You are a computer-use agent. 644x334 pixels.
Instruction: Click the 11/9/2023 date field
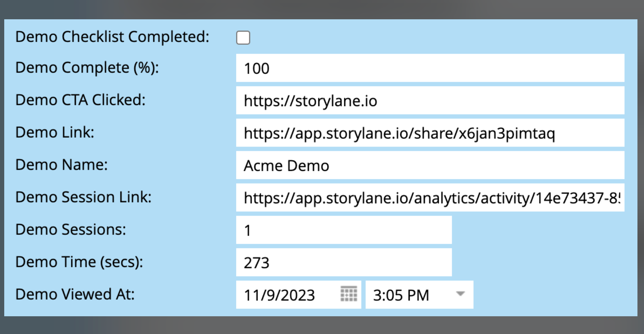[287, 295]
